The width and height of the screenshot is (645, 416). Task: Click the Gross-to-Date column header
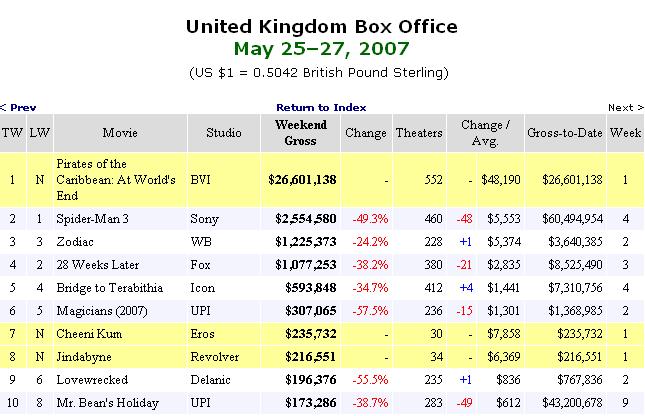coord(563,133)
